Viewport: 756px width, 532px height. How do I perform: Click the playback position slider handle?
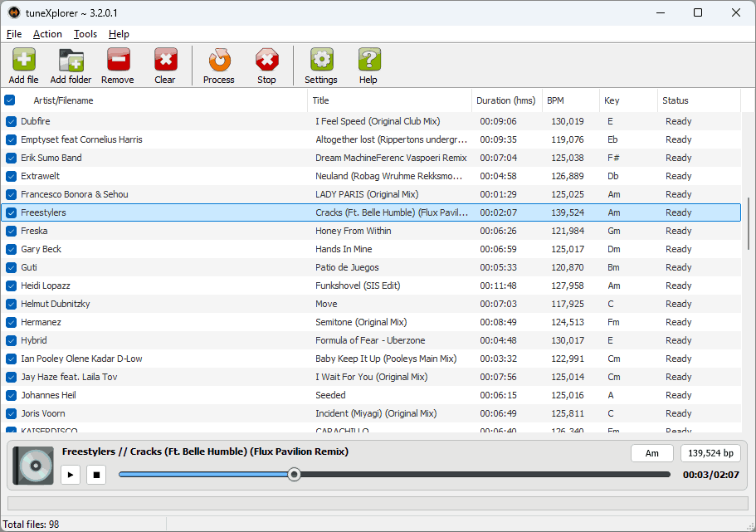pos(294,475)
